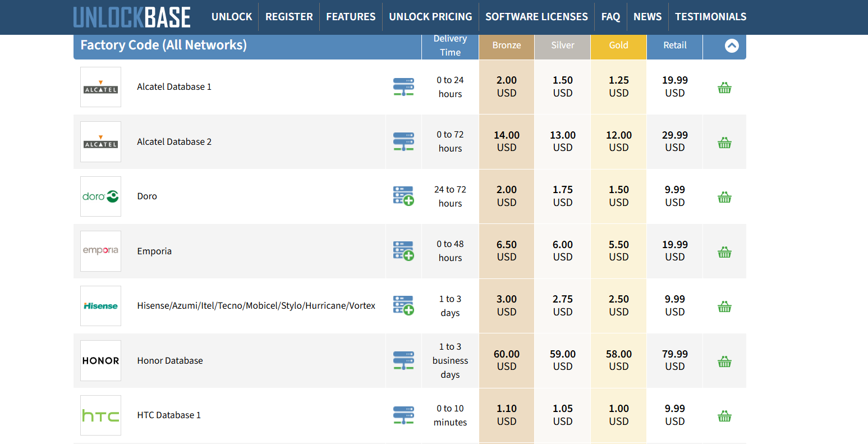
Task: Click the 0 to 48 hours delivery time
Action: pyautogui.click(x=450, y=251)
